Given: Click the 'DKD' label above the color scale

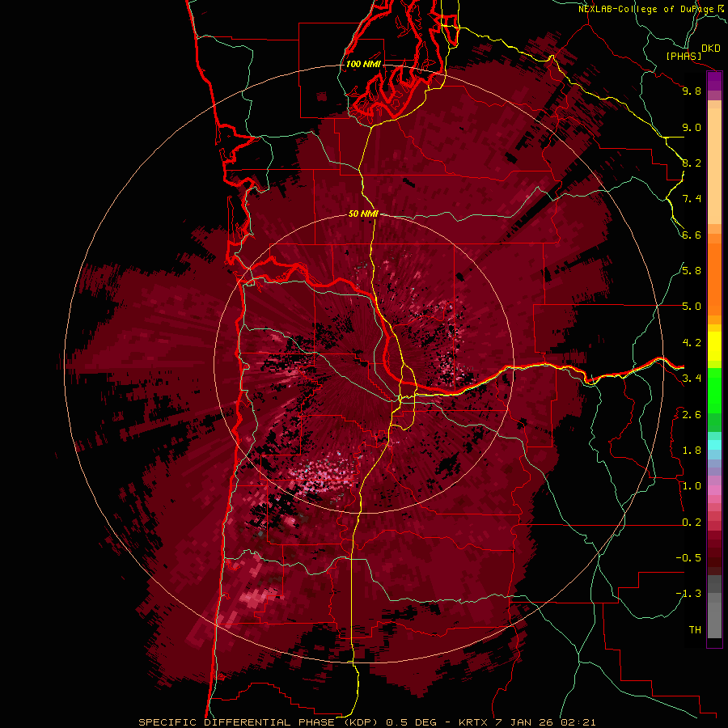Looking at the screenshot, I should [x=710, y=49].
